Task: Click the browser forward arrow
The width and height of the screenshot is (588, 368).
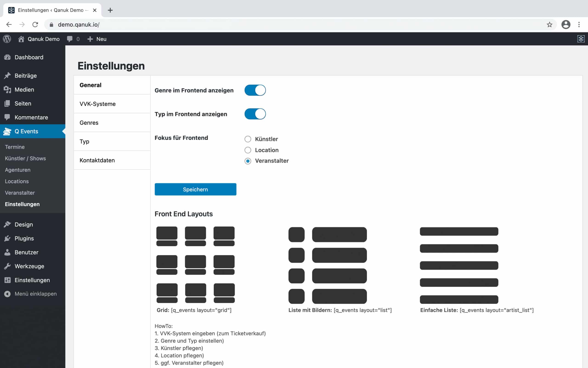Action: click(22, 25)
